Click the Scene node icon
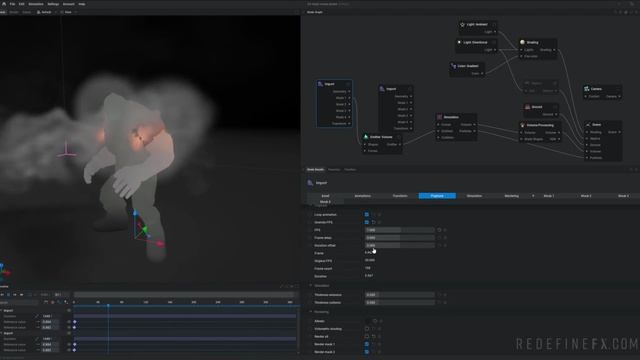 (588, 124)
